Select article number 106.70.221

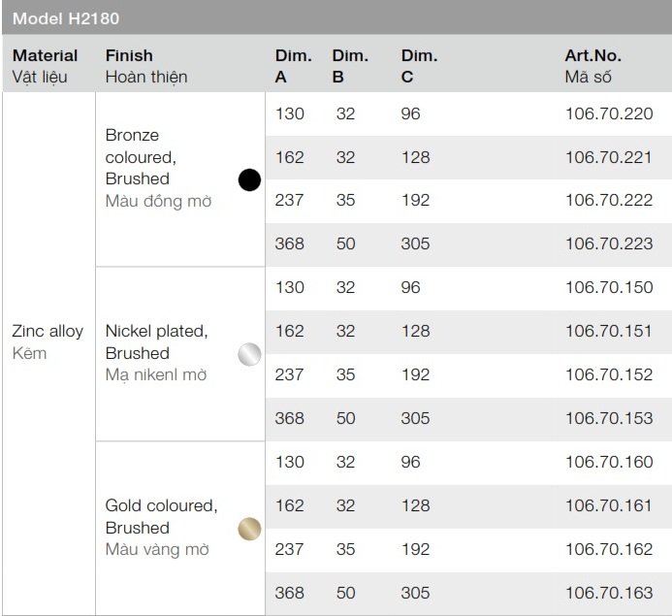(609, 157)
